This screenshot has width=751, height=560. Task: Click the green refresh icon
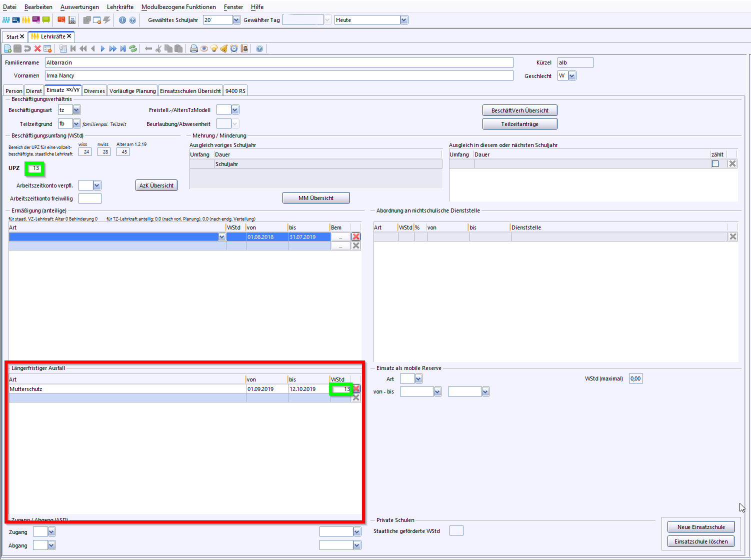pos(133,48)
